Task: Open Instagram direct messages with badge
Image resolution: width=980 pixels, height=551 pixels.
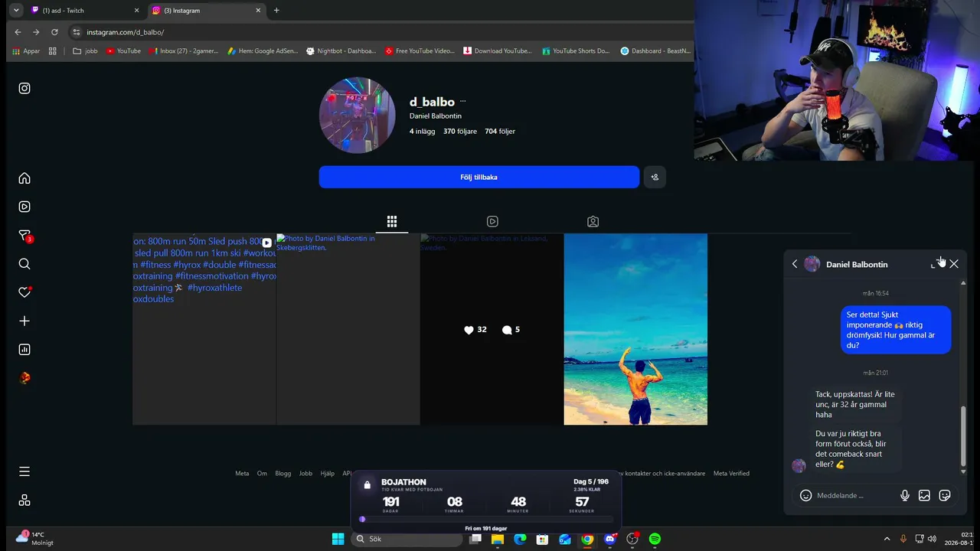Action: 24,236
